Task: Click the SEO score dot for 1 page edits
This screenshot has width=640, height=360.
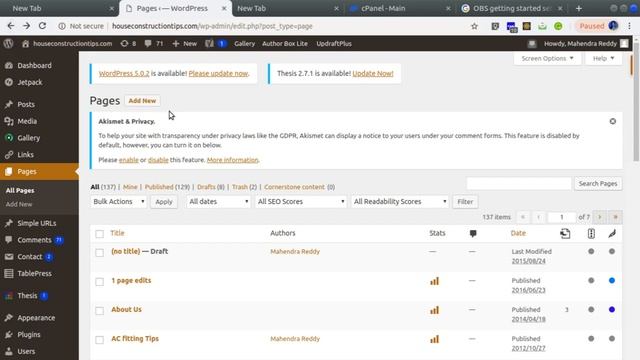Action: pos(591,280)
